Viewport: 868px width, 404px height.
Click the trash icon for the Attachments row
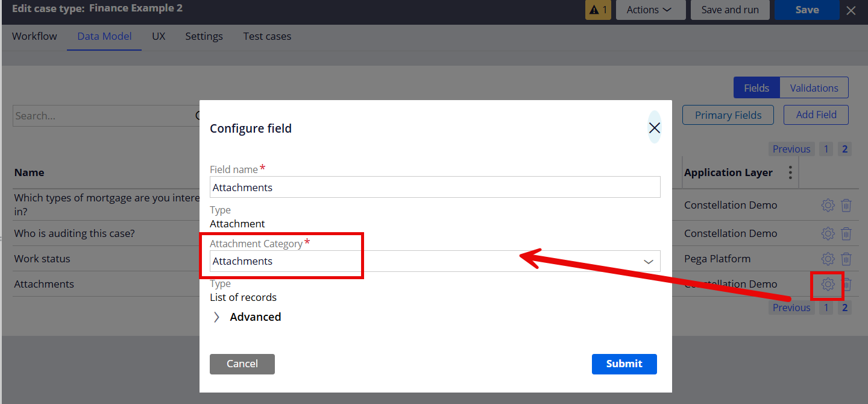[x=846, y=284]
